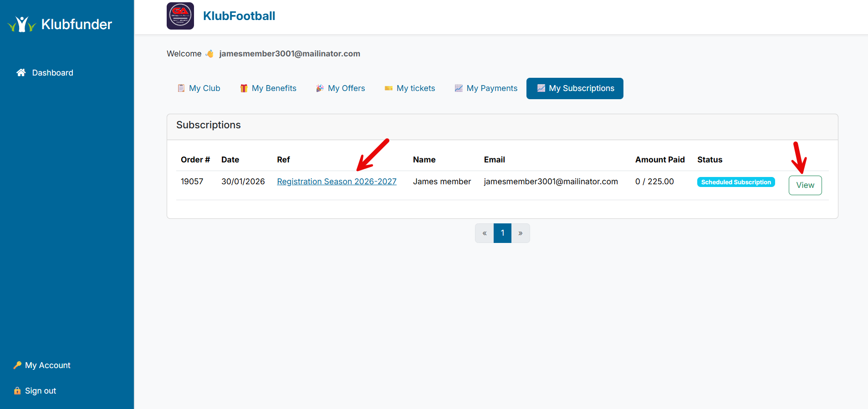This screenshot has width=868, height=409.
Task: Click the KlubFootball club badge image
Action: (x=180, y=16)
